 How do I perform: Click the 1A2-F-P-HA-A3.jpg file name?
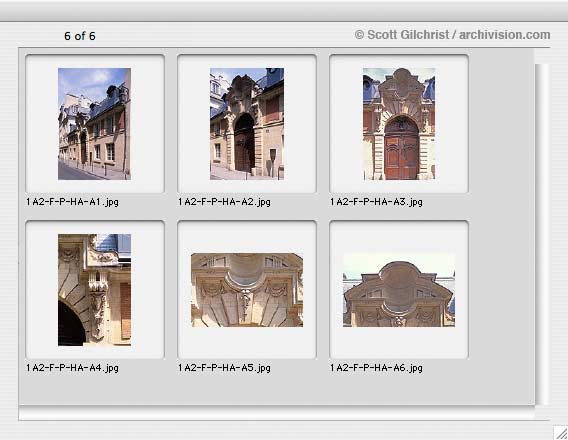tap(376, 202)
